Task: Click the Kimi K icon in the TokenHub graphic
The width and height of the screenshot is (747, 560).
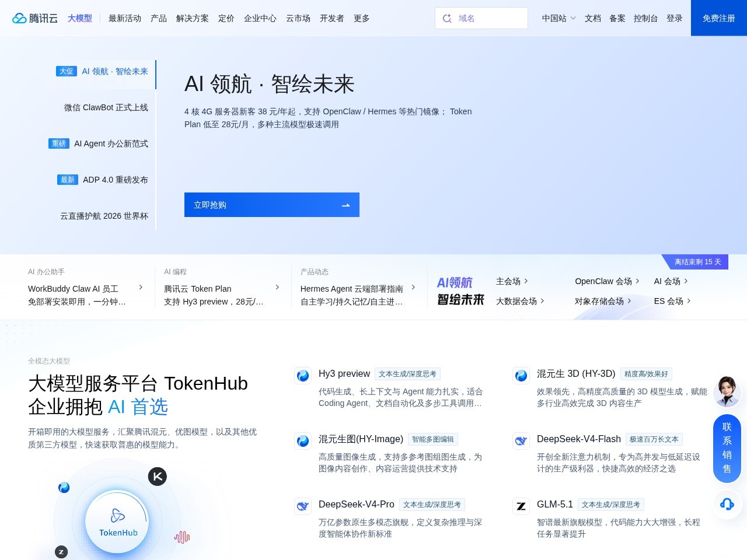Action: tap(158, 477)
